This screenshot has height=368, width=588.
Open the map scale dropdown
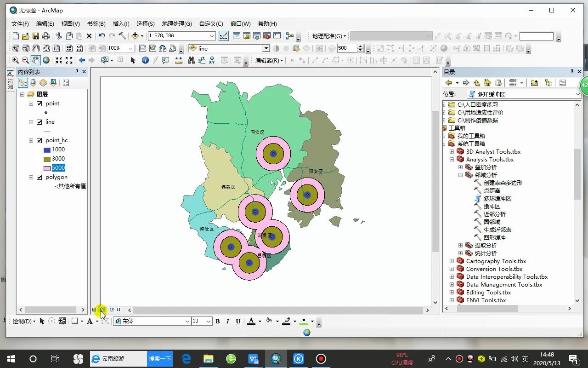pos(212,36)
